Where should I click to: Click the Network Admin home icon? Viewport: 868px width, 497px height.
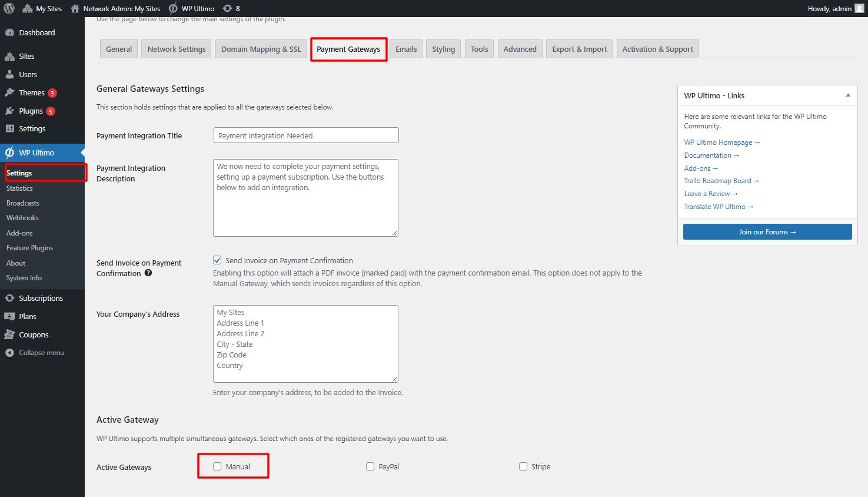point(75,8)
